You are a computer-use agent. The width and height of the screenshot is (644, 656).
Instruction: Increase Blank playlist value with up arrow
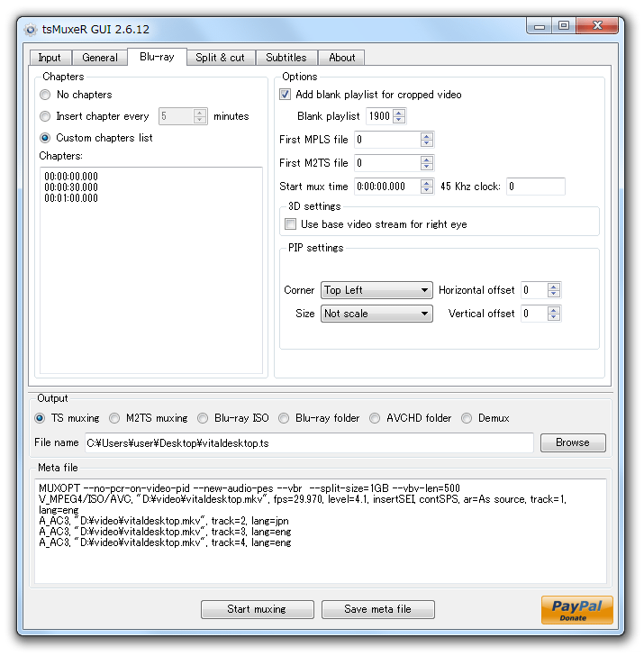tap(399, 113)
